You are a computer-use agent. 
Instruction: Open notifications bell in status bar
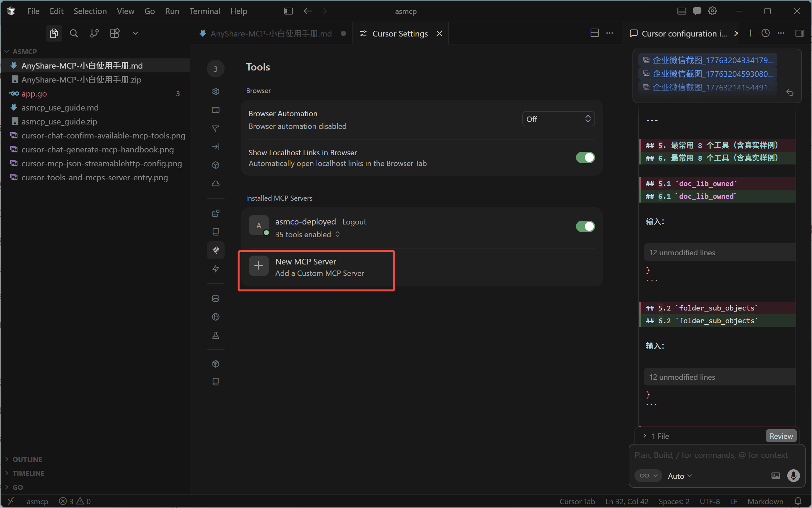click(x=798, y=501)
